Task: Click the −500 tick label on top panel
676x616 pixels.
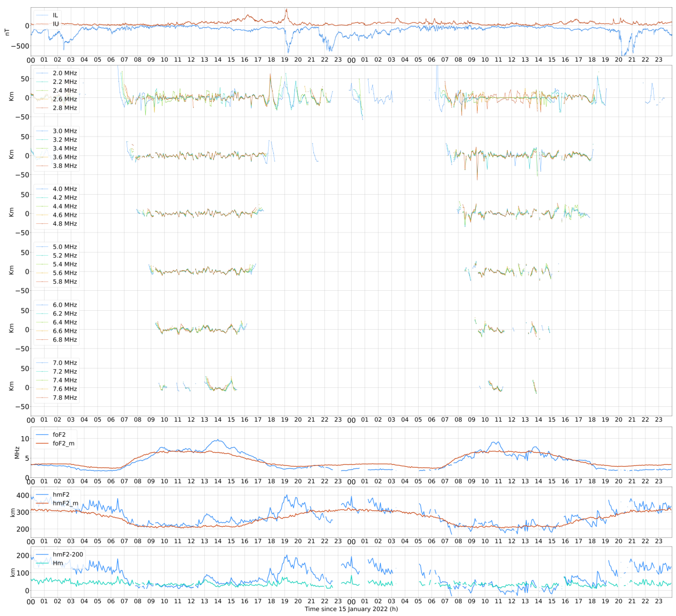Action: coord(20,46)
